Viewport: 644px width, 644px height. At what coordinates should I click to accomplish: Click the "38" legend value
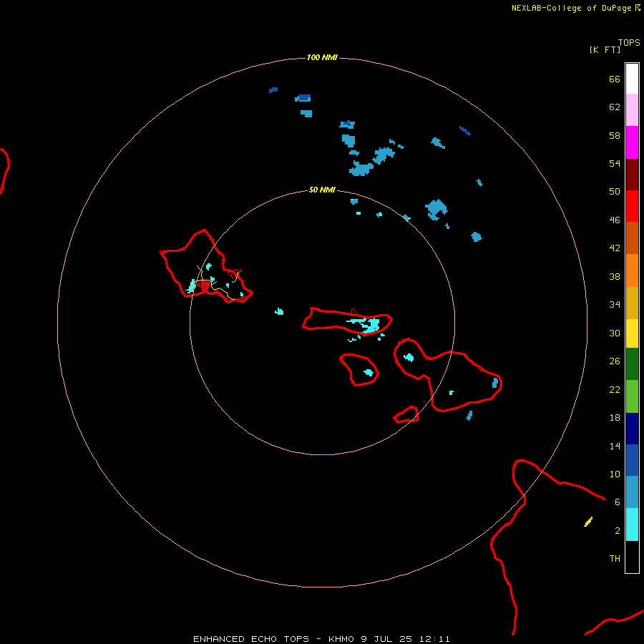coord(615,277)
